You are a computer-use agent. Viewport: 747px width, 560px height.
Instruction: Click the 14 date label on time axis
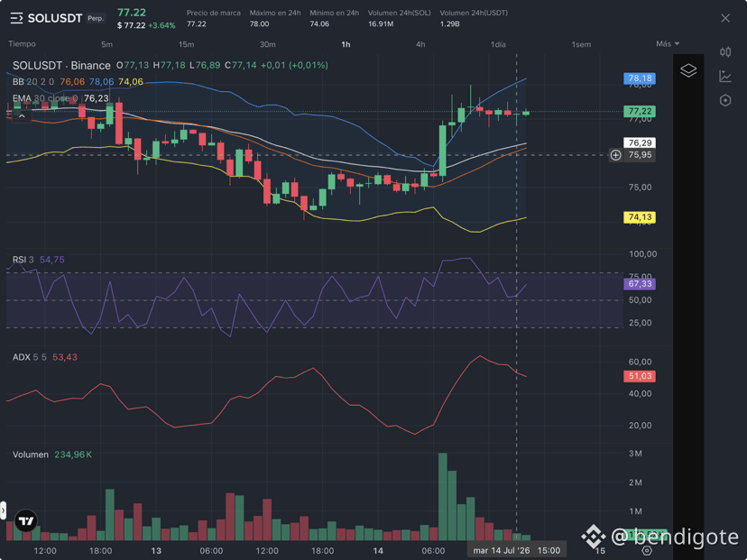pyautogui.click(x=378, y=551)
